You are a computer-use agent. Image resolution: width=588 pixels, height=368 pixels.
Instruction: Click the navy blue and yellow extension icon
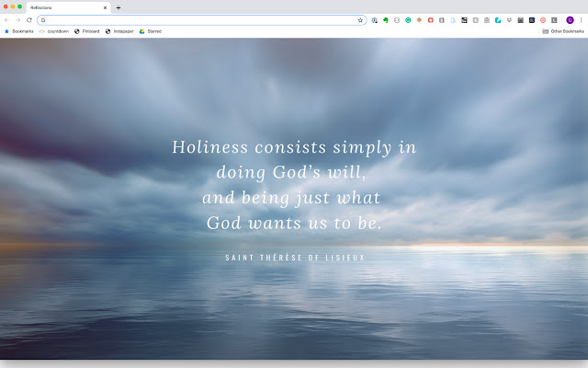532,20
